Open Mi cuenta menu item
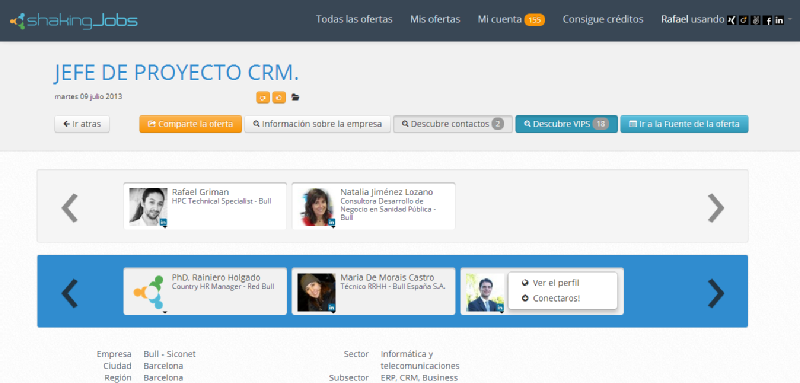 [500, 19]
